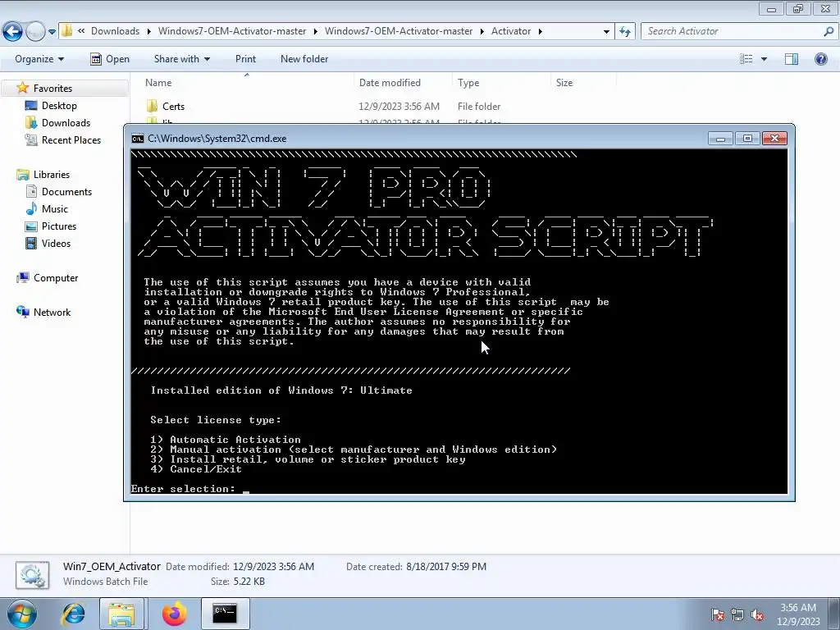
Task: Switch to cmd.exe taskbar button
Action: pyautogui.click(x=225, y=614)
